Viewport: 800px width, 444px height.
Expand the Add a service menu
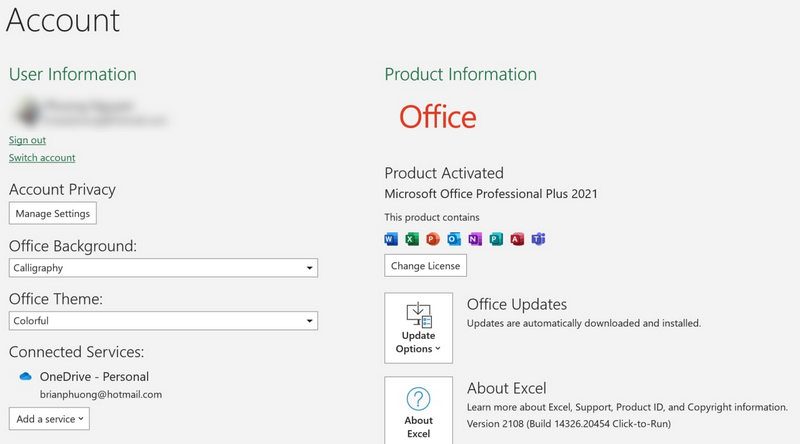tap(49, 418)
